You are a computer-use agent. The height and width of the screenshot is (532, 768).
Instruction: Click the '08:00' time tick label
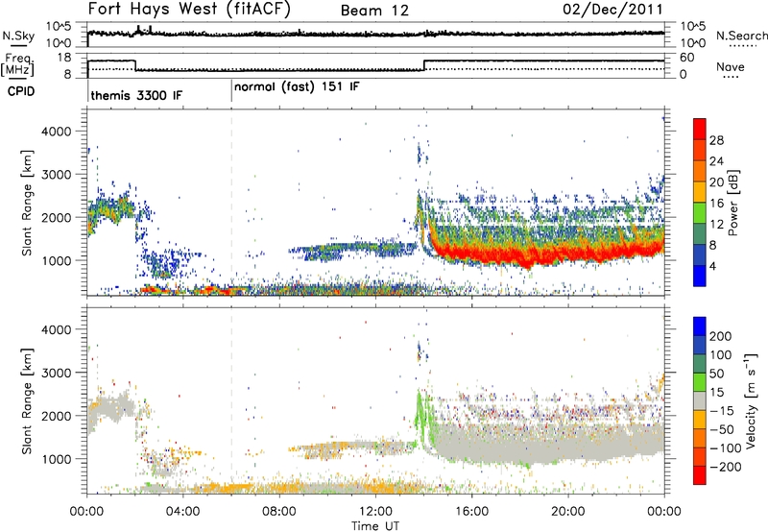click(279, 512)
